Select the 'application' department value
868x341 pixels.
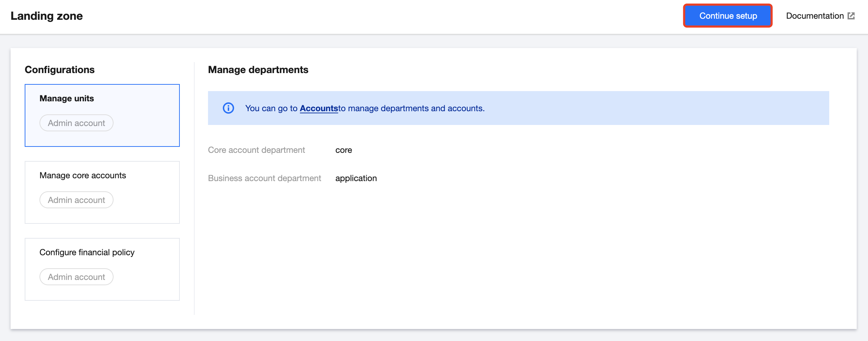(356, 178)
